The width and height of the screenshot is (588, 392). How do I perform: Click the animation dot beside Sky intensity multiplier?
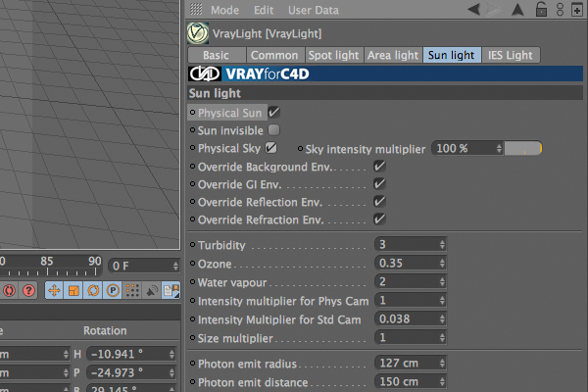[x=301, y=149]
